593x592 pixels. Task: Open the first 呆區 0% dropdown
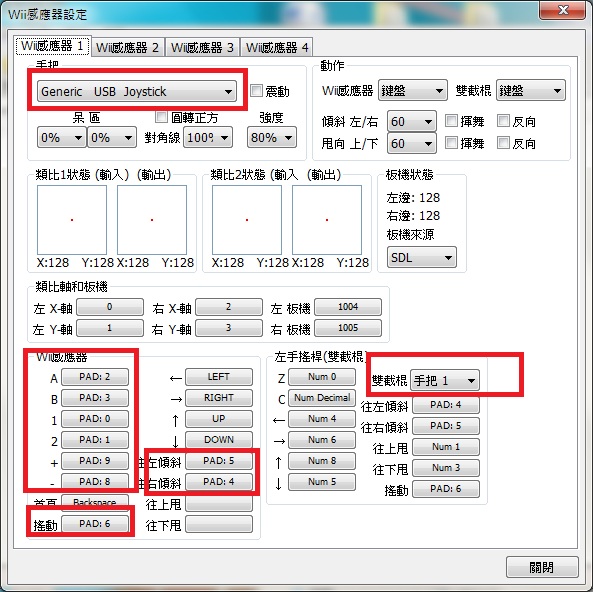62,137
